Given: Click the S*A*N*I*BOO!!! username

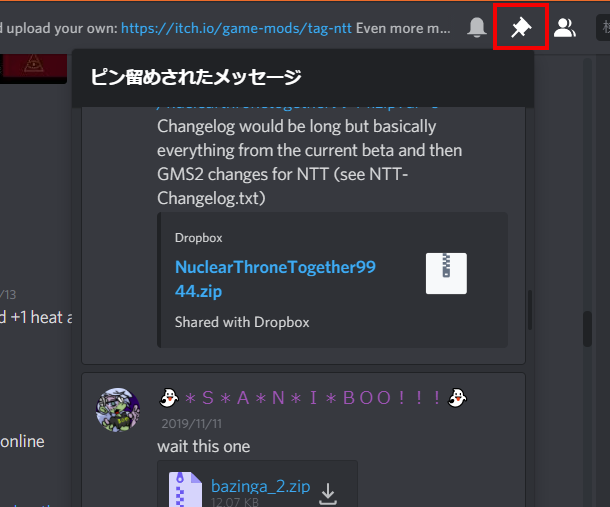Looking at the screenshot, I should (313, 398).
